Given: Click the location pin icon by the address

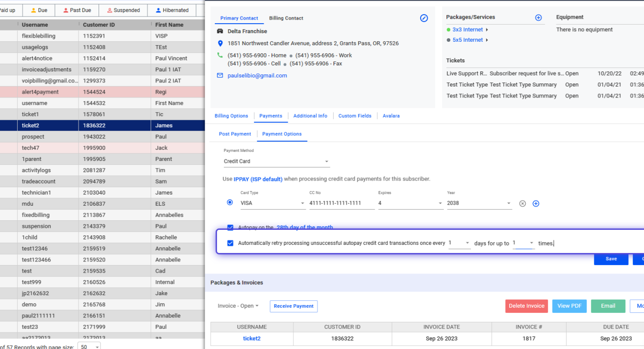Looking at the screenshot, I should pyautogui.click(x=220, y=43).
